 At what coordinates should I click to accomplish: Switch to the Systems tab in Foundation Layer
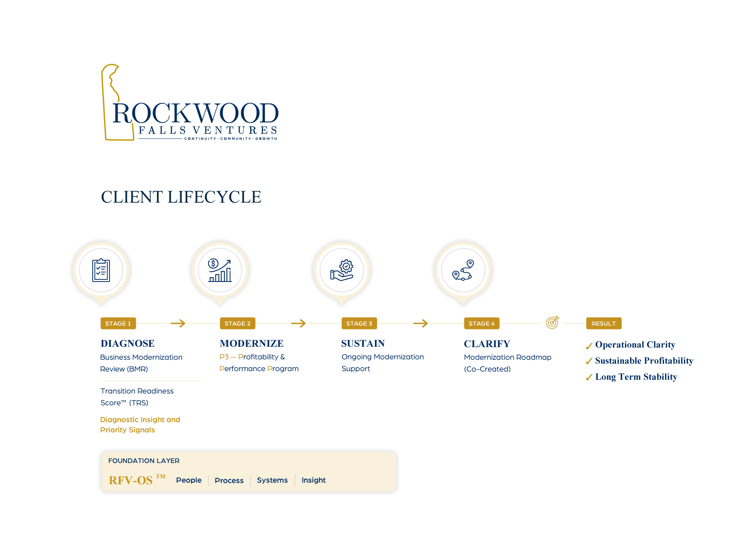272,480
